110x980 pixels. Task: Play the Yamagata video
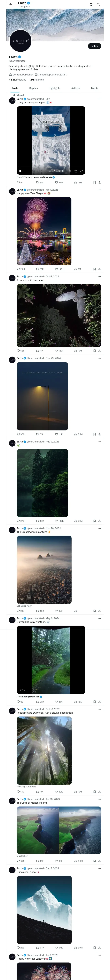pos(21,171)
